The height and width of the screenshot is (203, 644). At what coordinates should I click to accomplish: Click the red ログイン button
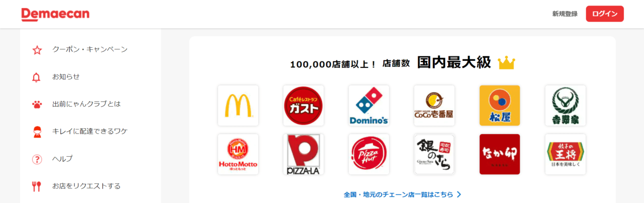(x=605, y=14)
